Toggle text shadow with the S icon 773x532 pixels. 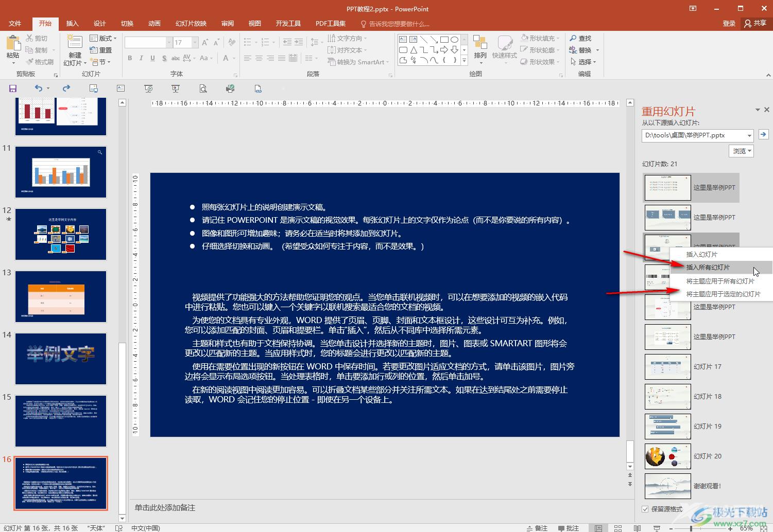[164, 58]
